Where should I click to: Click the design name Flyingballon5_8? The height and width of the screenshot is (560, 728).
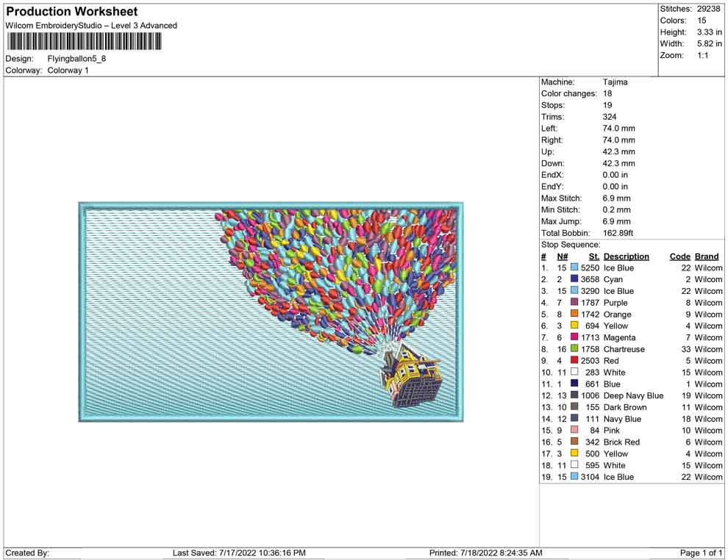pyautogui.click(x=76, y=59)
